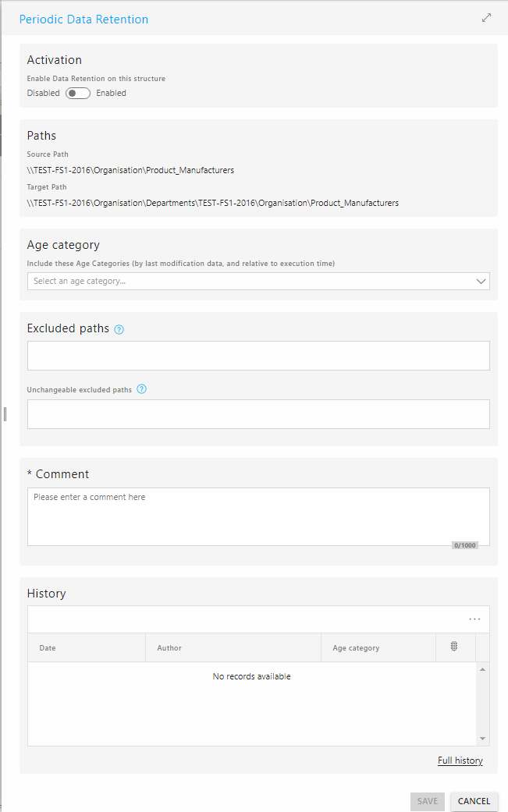
Task: Expand the Periodic Data Retention dialog
Action: pyautogui.click(x=486, y=18)
